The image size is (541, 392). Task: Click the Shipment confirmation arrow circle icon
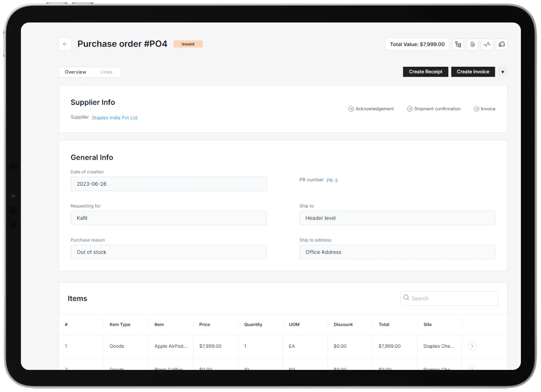tap(410, 109)
